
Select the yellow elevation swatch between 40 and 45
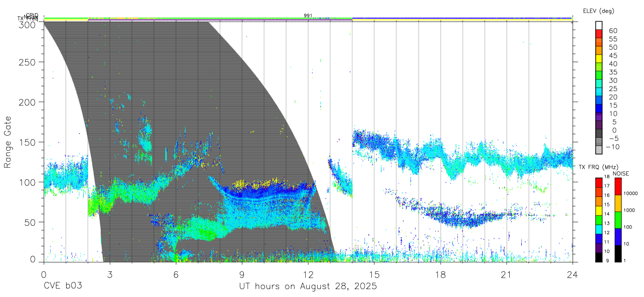(599, 59)
